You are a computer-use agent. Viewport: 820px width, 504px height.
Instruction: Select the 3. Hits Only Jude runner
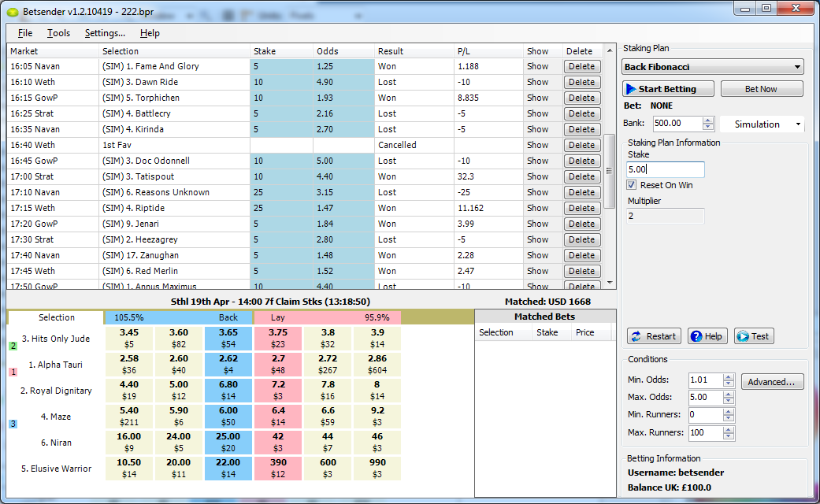pyautogui.click(x=56, y=339)
